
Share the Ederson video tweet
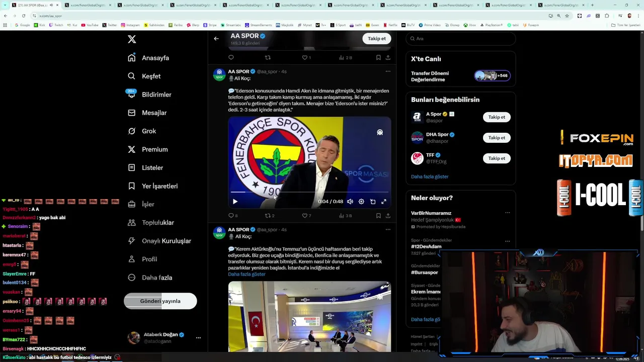pos(388,216)
